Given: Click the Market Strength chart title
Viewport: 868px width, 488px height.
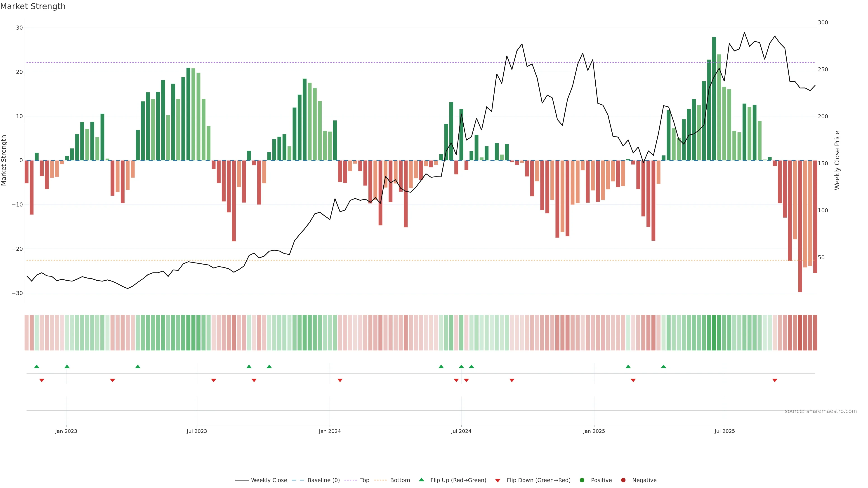Looking at the screenshot, I should (33, 6).
